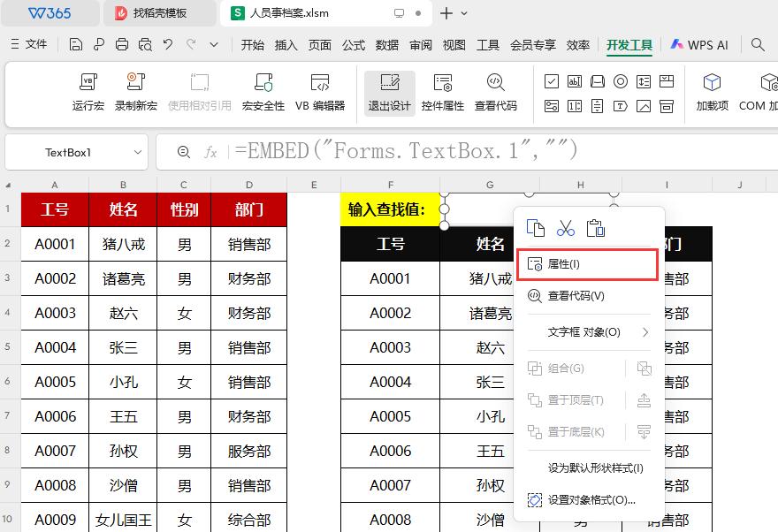Paste using context menu clipboard icon
This screenshot has height=532, width=778.
coord(595,228)
